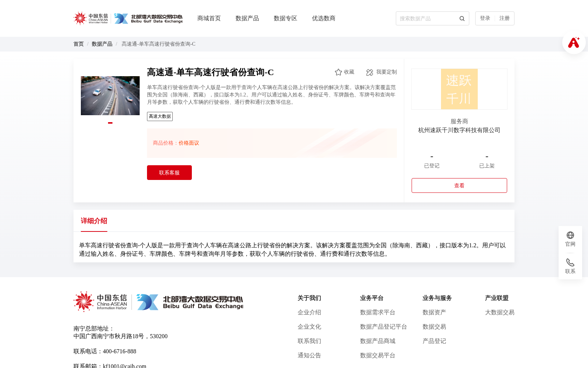Viewport: 588px width, 368px height.
Task: Click the customize request icon
Action: pyautogui.click(x=370, y=72)
